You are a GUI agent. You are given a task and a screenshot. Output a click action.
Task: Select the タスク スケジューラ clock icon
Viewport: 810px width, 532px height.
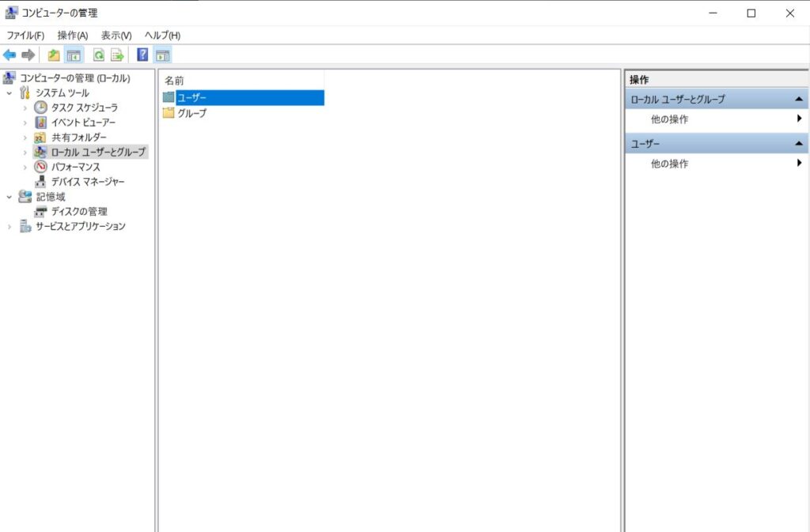tap(40, 108)
